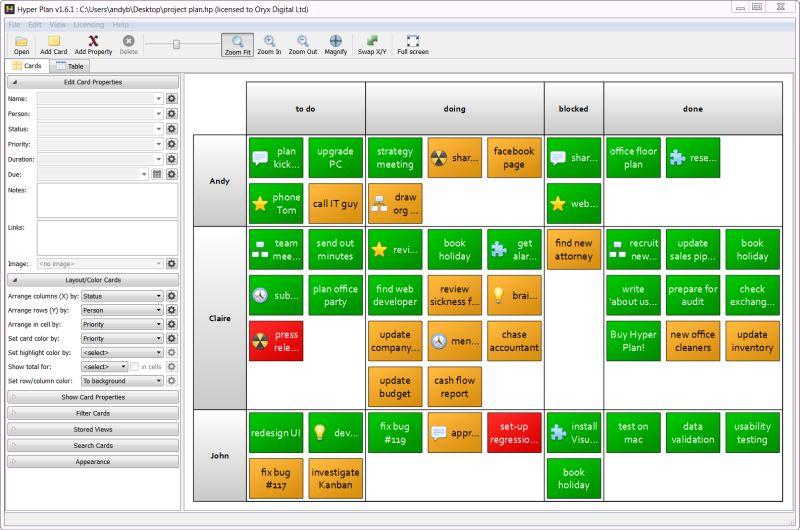Select the 'facebook page' card
The height and width of the screenshot is (530, 800).
[514, 158]
